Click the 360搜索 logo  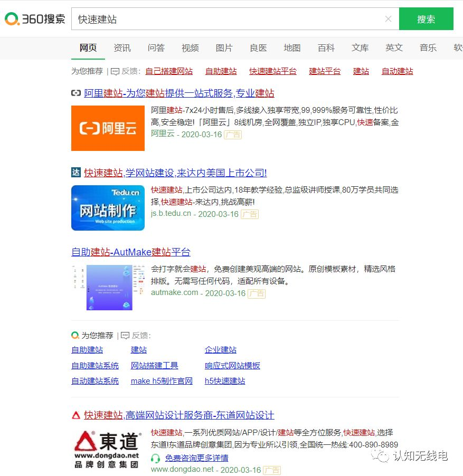coord(35,19)
